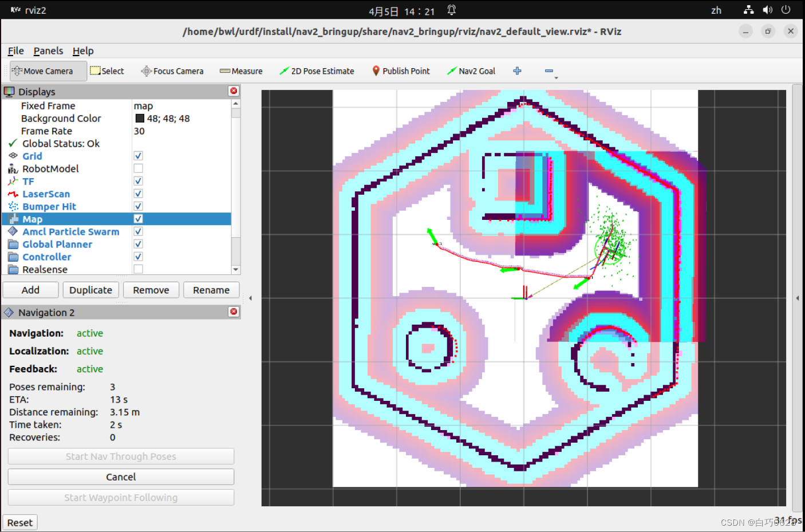Click the blue minus remove-tool icon
The image size is (805, 532).
[x=548, y=70]
